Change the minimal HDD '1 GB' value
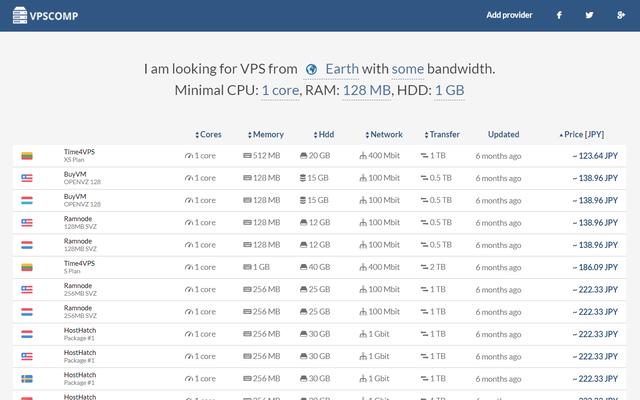 point(449,90)
